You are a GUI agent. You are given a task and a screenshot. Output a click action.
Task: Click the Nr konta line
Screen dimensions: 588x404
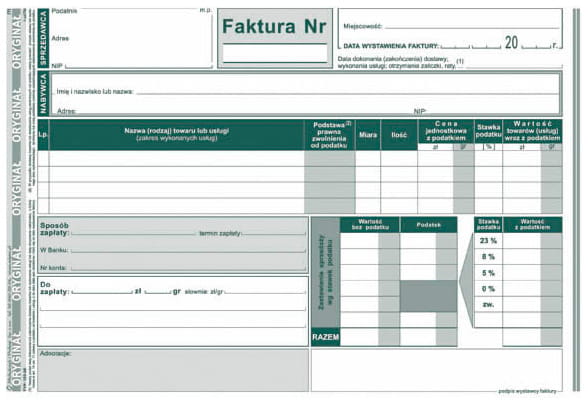click(x=188, y=267)
